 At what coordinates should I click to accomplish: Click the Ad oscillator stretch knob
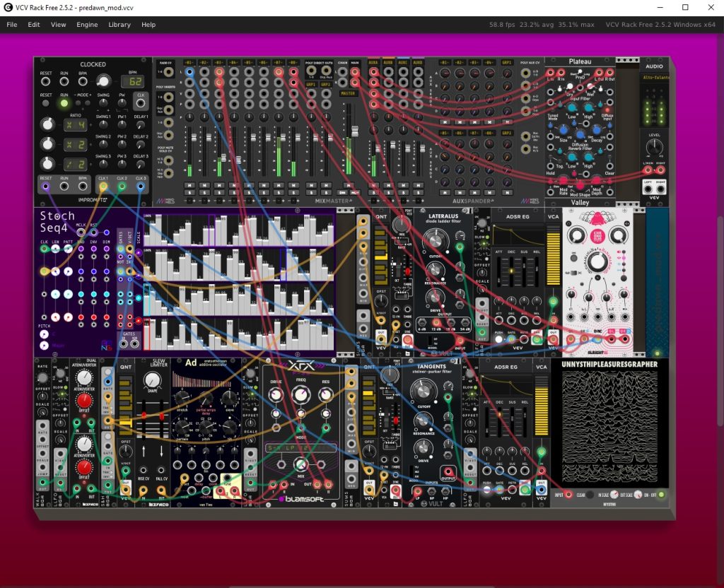coord(182,397)
